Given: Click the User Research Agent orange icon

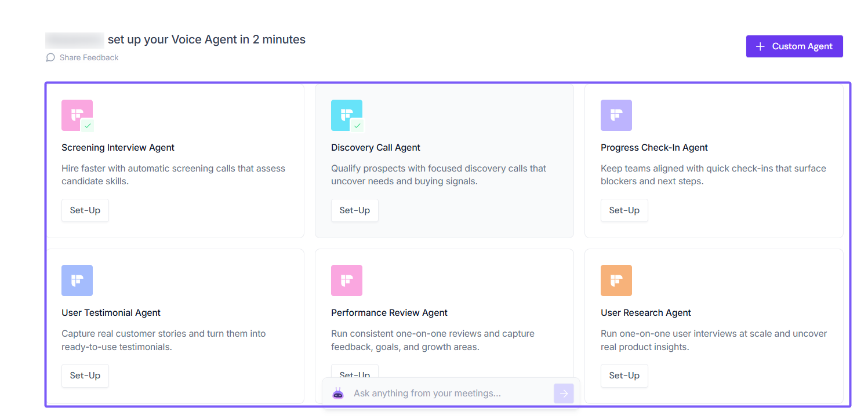Looking at the screenshot, I should point(616,280).
